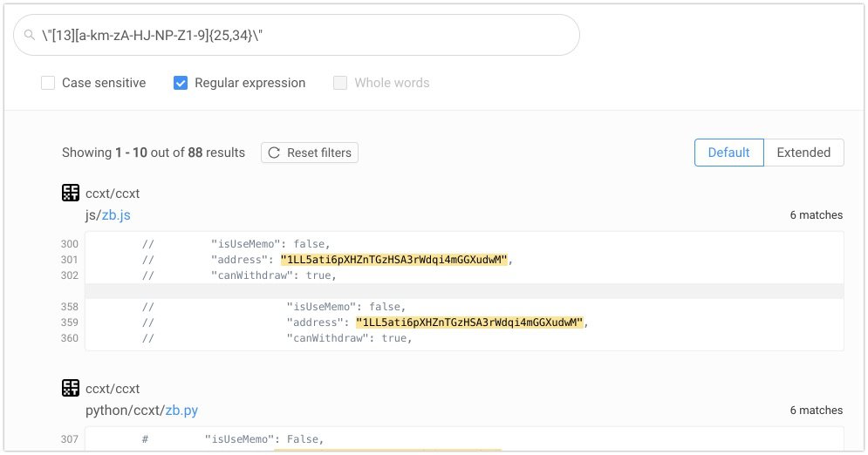Image resolution: width=868 pixels, height=455 pixels.
Task: Open the zb.js file link
Action: point(116,214)
